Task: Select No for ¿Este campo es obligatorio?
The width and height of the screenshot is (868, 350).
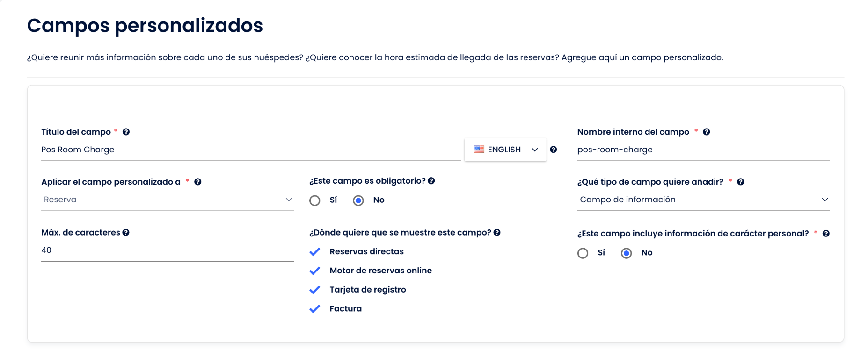Action: (358, 200)
